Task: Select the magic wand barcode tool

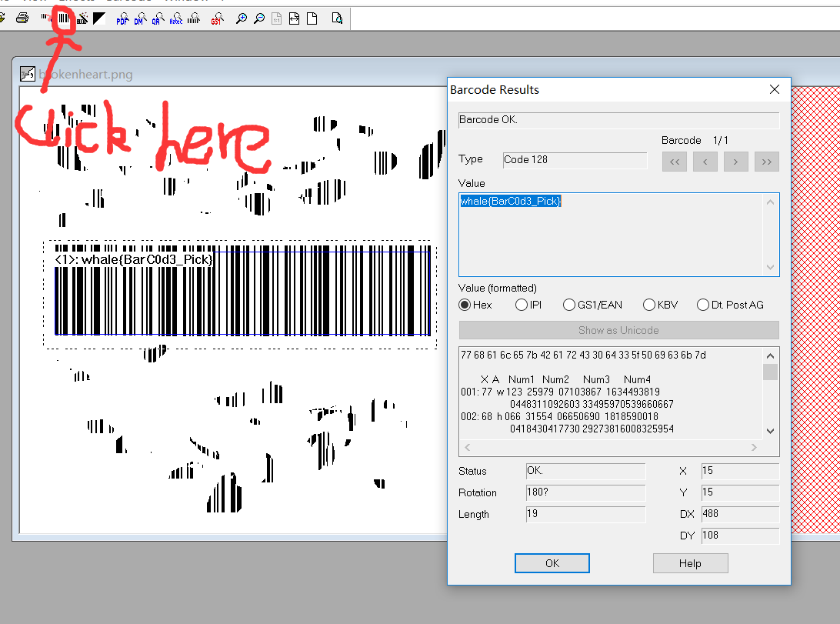Action: point(82,18)
